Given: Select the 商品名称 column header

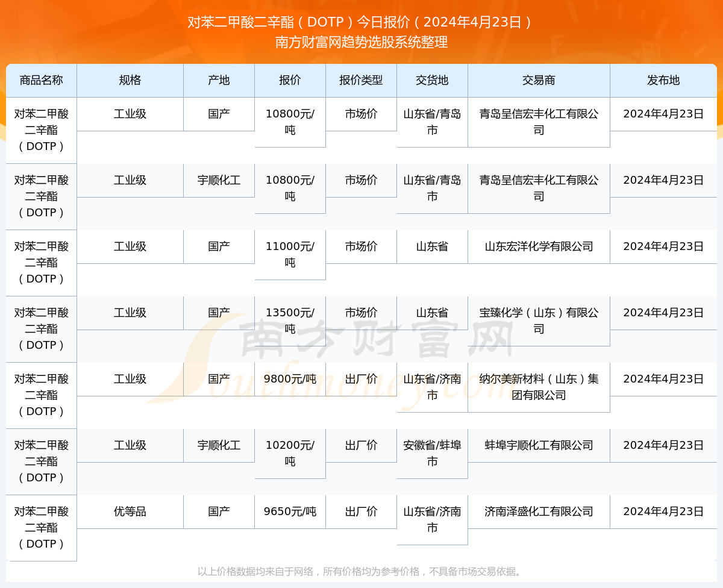Looking at the screenshot, I should (41, 80).
